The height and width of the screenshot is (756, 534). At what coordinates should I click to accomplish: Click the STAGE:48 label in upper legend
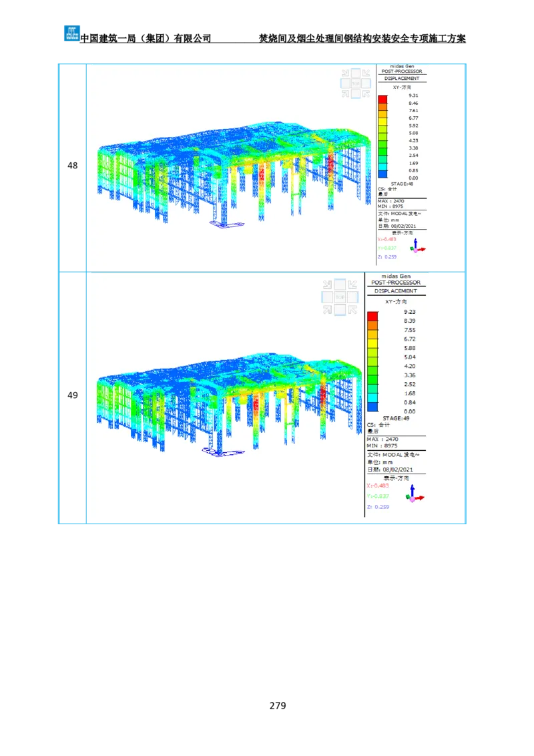point(400,184)
